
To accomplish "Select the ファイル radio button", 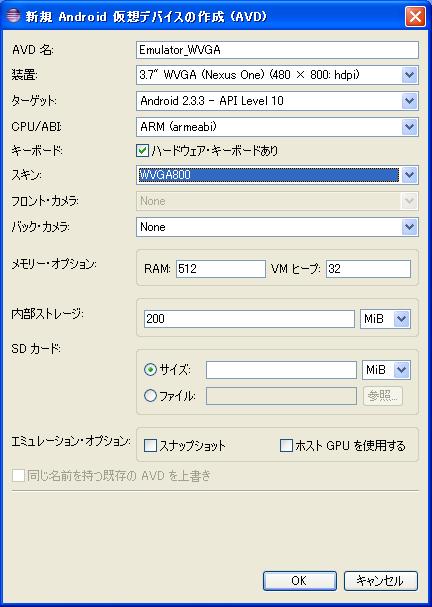I will 150,396.
